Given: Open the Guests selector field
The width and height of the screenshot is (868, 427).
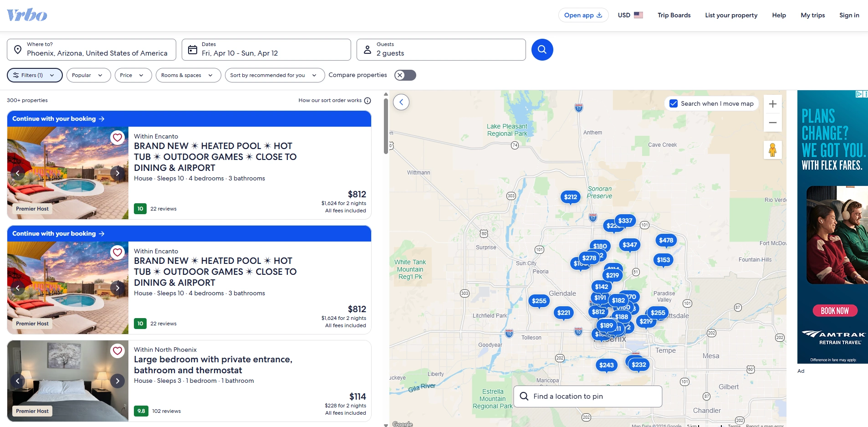Looking at the screenshot, I should pos(441,50).
